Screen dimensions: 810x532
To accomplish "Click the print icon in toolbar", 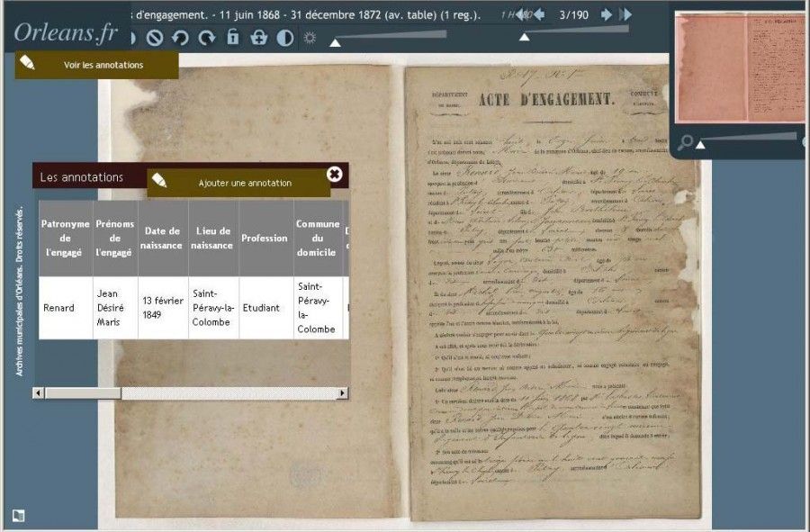I will (259, 38).
